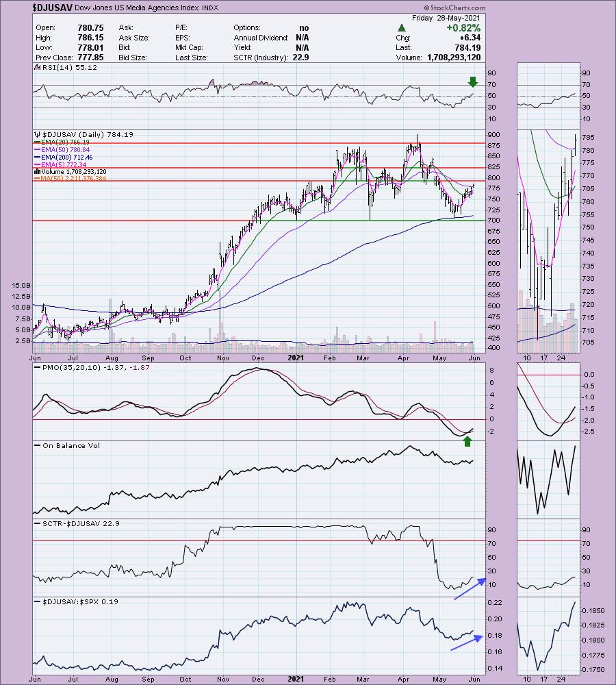The width and height of the screenshot is (616, 685).
Task: Click the High value 786.15
Action: pyautogui.click(x=90, y=38)
